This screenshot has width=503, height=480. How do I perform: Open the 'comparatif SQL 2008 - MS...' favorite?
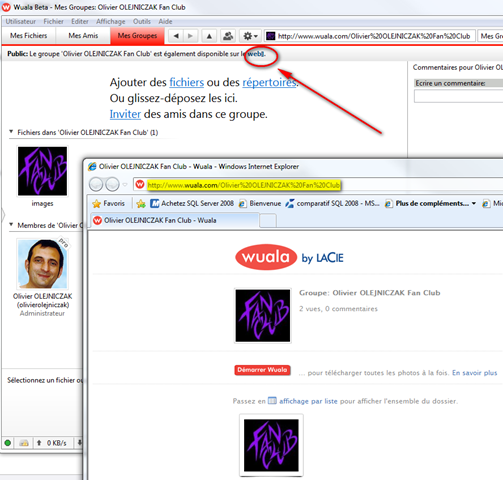tap(332, 203)
